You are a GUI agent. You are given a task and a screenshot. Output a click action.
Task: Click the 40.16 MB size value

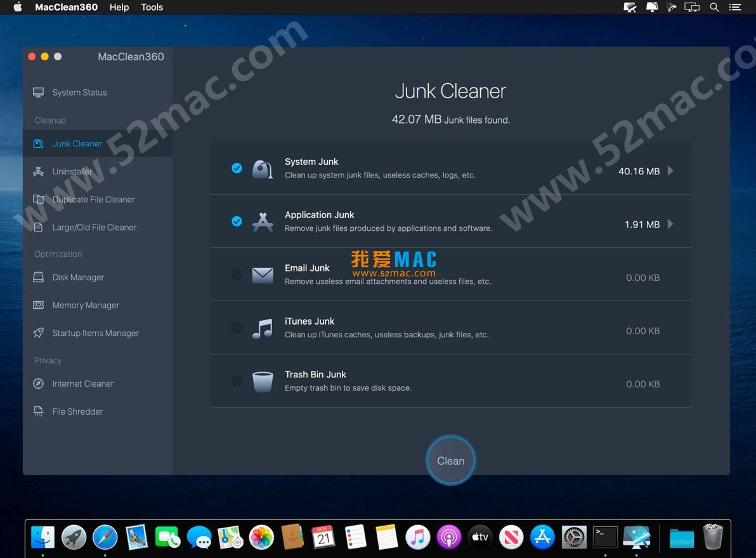point(639,171)
